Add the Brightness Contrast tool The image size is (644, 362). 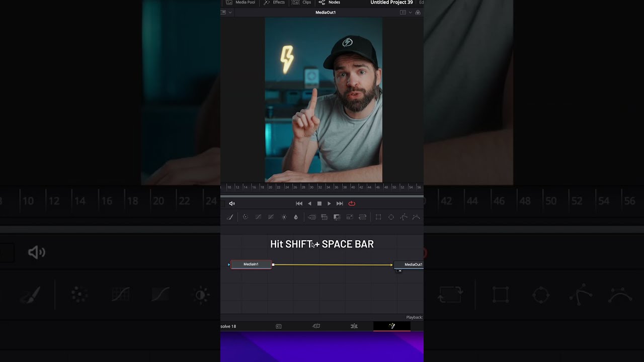(284, 217)
